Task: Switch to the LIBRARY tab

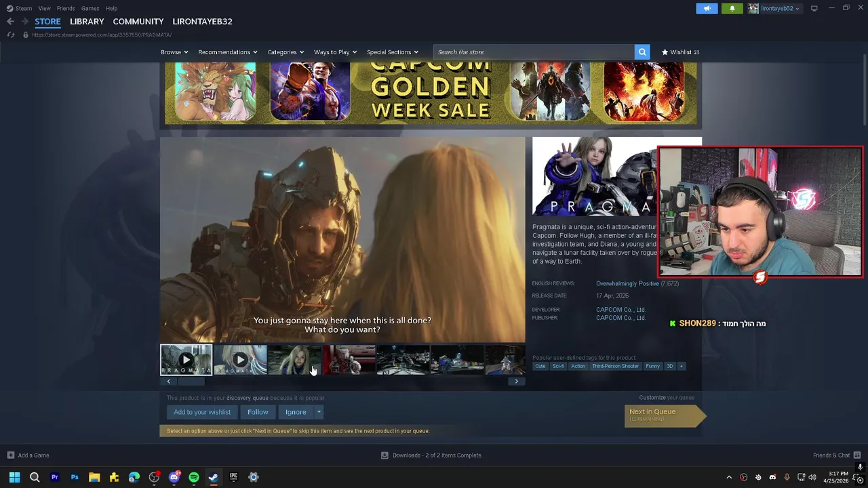Action: click(87, 22)
